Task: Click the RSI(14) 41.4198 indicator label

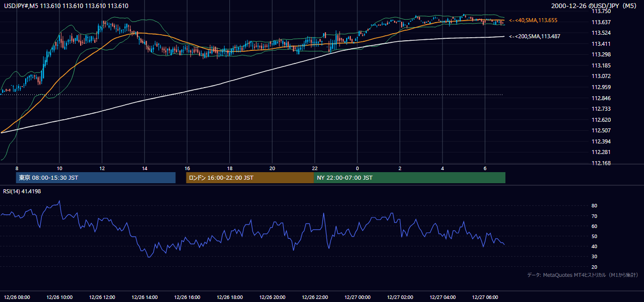Action: 21,191
